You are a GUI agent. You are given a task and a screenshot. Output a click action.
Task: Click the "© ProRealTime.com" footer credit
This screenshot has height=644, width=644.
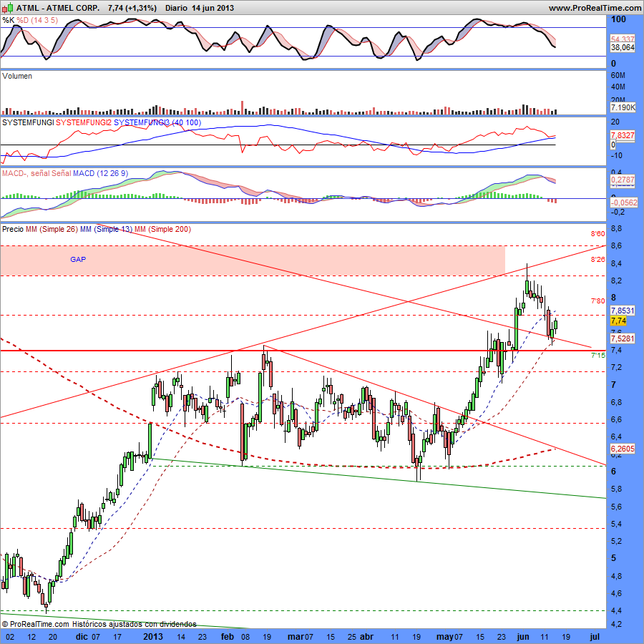coord(35,624)
